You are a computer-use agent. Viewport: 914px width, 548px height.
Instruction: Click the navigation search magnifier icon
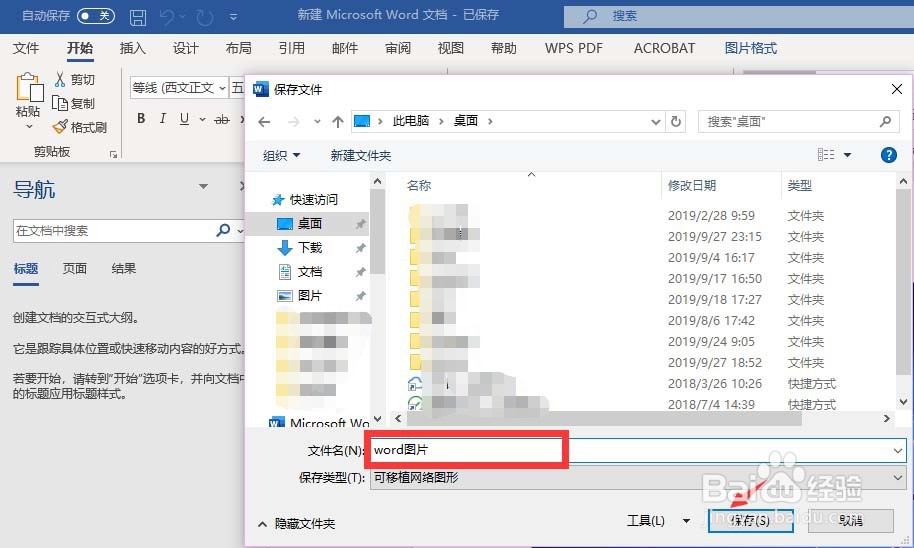click(223, 230)
